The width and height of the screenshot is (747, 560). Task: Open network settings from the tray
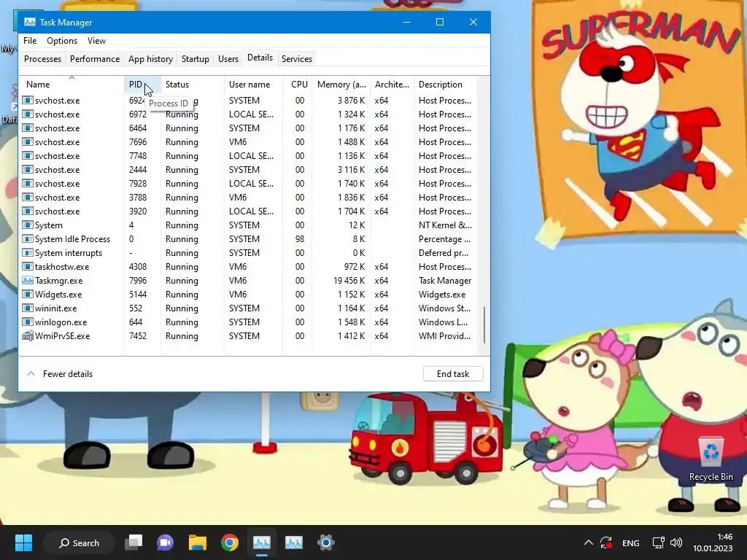(659, 542)
